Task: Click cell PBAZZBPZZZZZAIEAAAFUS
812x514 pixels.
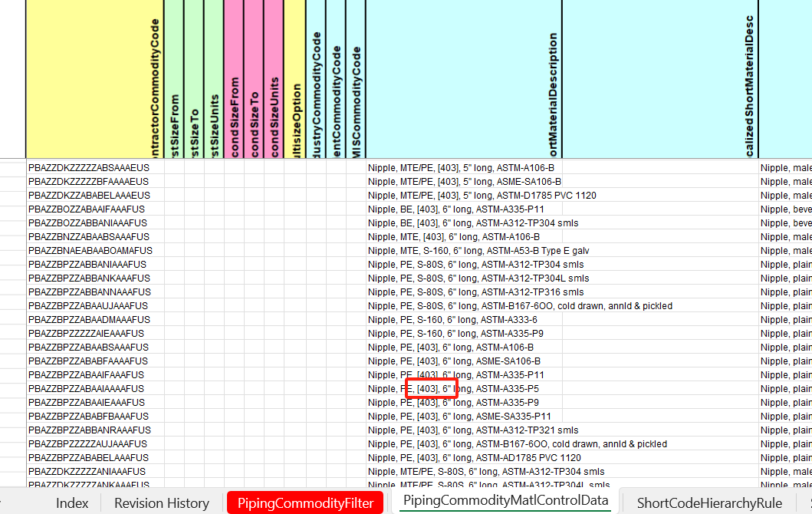Action: [x=95, y=334]
